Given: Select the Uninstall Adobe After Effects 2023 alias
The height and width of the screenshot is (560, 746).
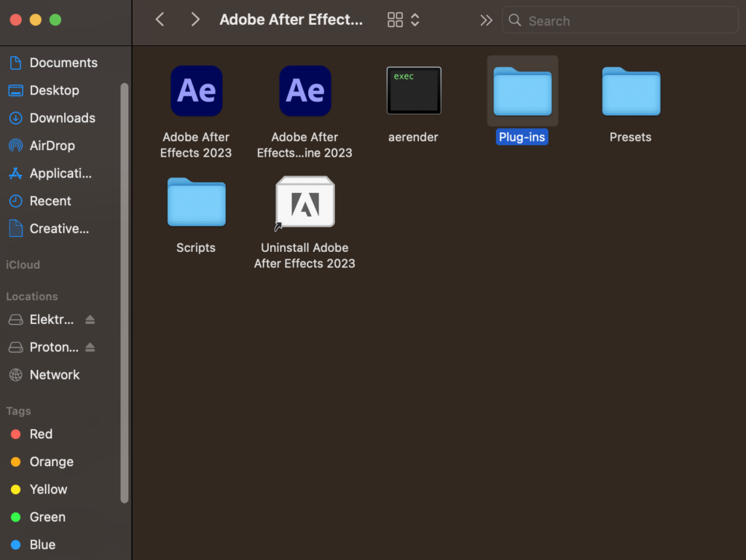Looking at the screenshot, I should point(305,202).
